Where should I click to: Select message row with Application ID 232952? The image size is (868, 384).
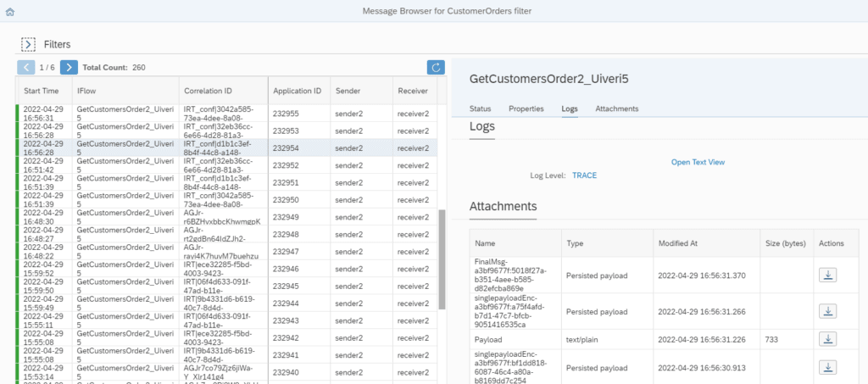tap(227, 165)
